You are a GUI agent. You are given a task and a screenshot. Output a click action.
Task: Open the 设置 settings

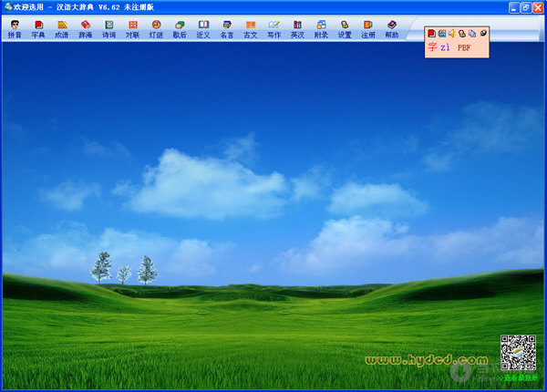(x=345, y=29)
